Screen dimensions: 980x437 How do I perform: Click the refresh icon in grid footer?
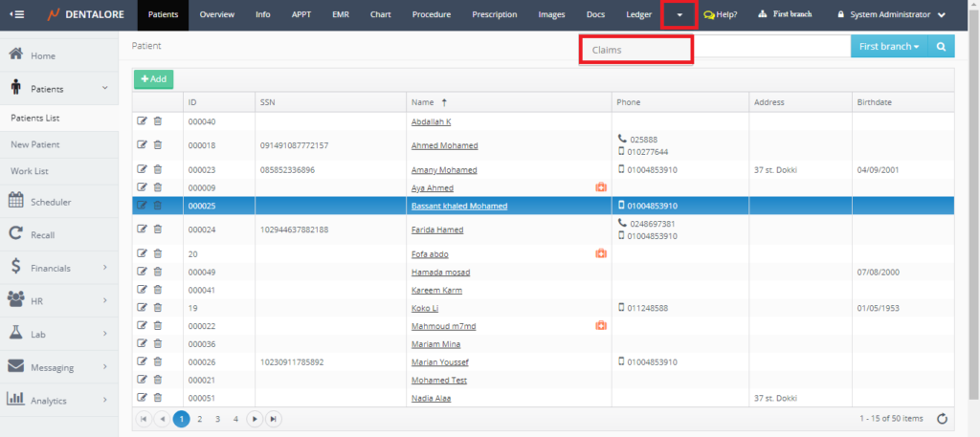943,418
